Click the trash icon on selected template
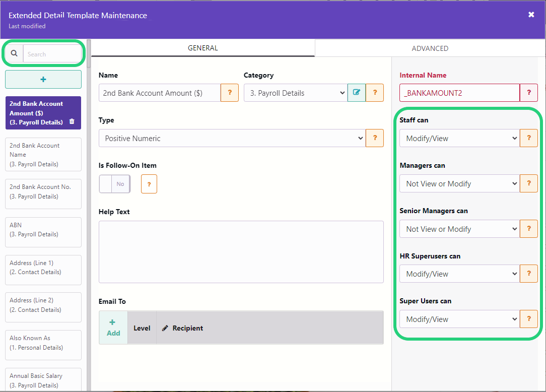Image resolution: width=546 pixels, height=392 pixels. tap(72, 121)
